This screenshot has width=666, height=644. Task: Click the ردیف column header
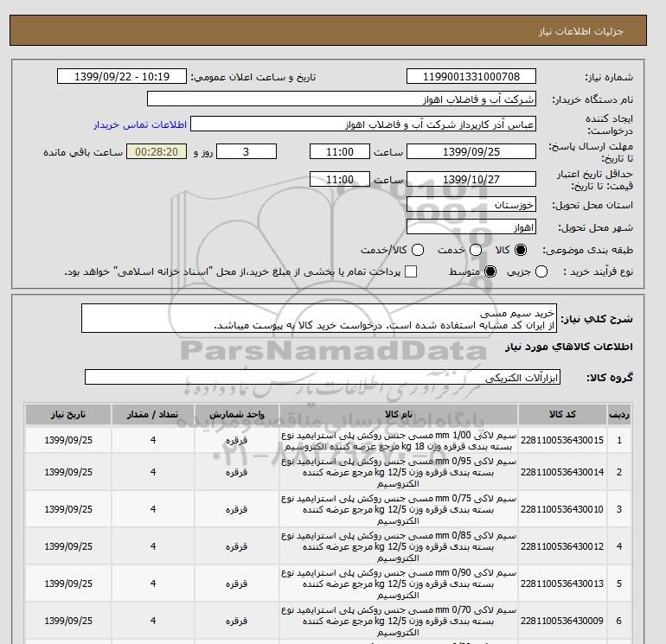(x=618, y=414)
